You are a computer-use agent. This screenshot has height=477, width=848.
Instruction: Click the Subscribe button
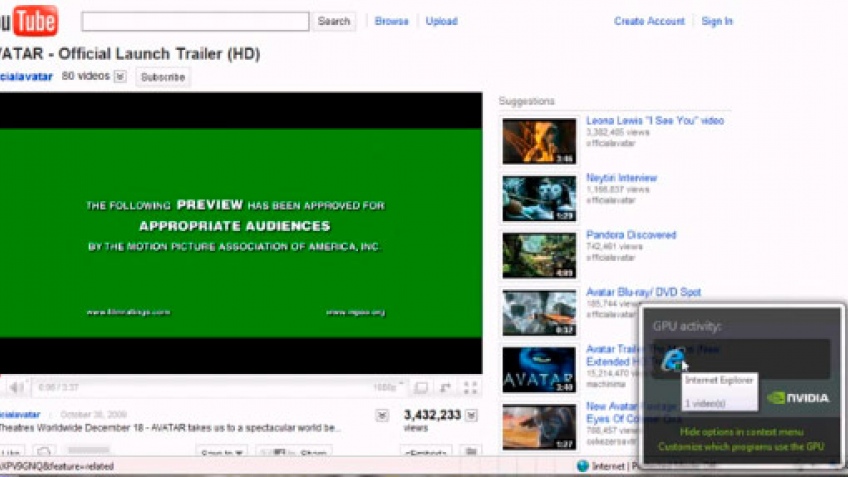pos(163,77)
